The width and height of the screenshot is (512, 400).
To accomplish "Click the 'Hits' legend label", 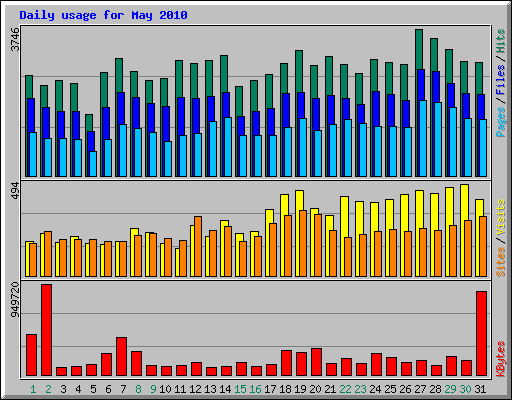I will [x=500, y=41].
